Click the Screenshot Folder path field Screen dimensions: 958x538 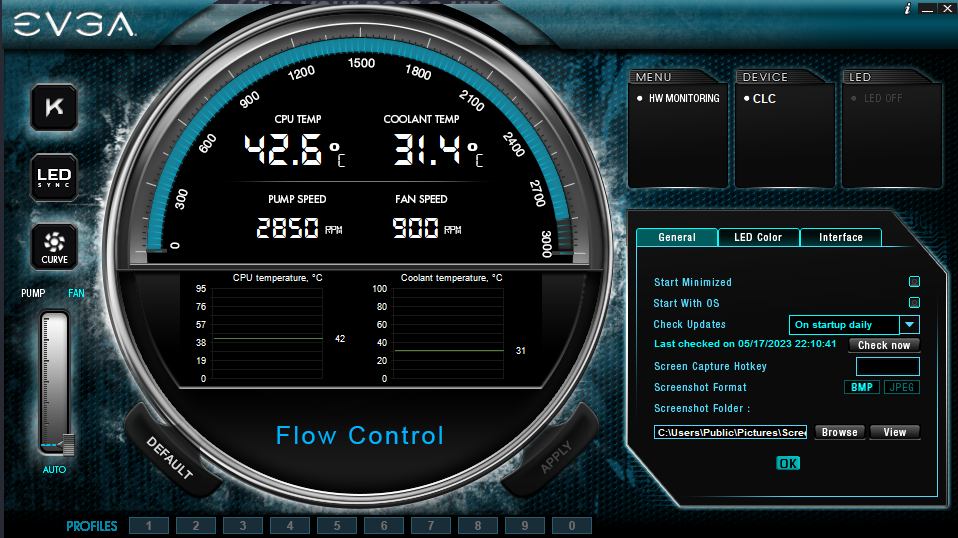click(x=730, y=432)
